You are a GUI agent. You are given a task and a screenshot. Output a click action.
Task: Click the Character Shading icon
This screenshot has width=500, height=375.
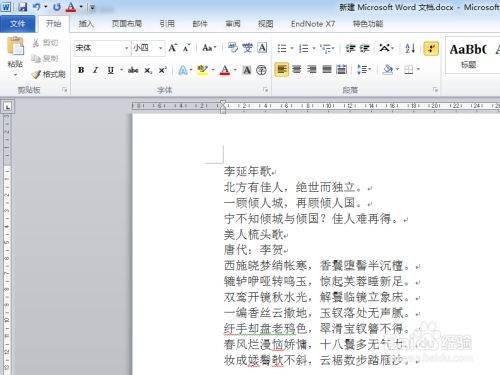247,70
